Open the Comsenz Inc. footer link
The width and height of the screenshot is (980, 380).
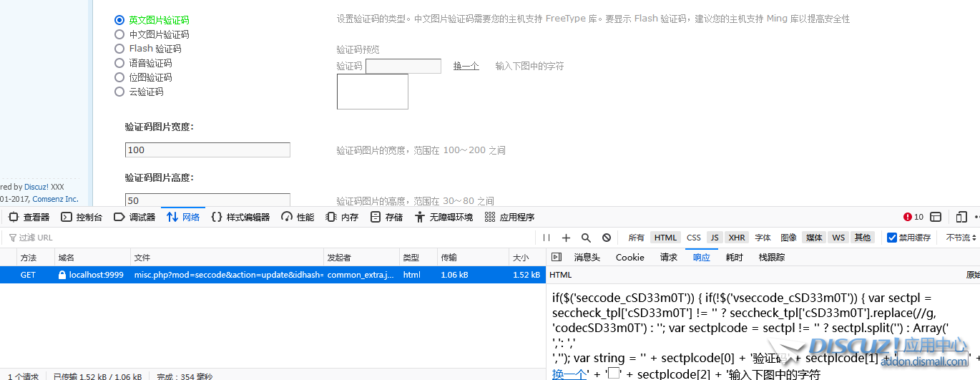pos(55,199)
